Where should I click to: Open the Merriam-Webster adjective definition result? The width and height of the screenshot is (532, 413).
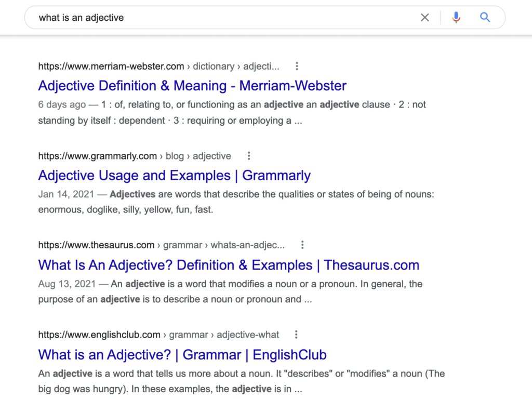192,85
